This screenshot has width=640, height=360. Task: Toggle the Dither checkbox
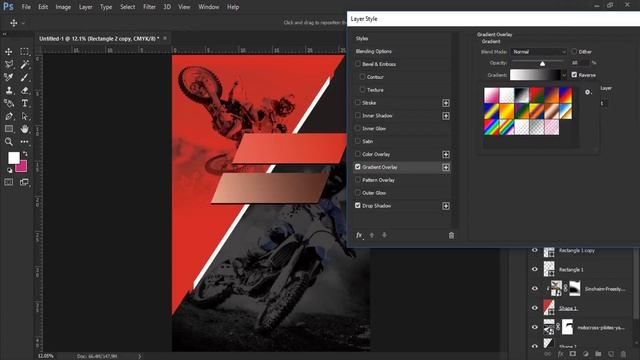click(x=574, y=51)
